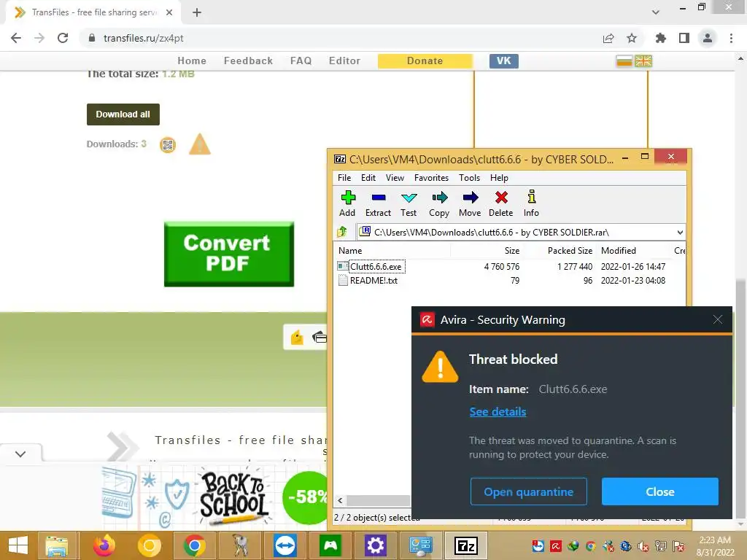Image resolution: width=747 pixels, height=560 pixels.
Task: Open the Feedback link on TransFiles
Action: (x=248, y=61)
